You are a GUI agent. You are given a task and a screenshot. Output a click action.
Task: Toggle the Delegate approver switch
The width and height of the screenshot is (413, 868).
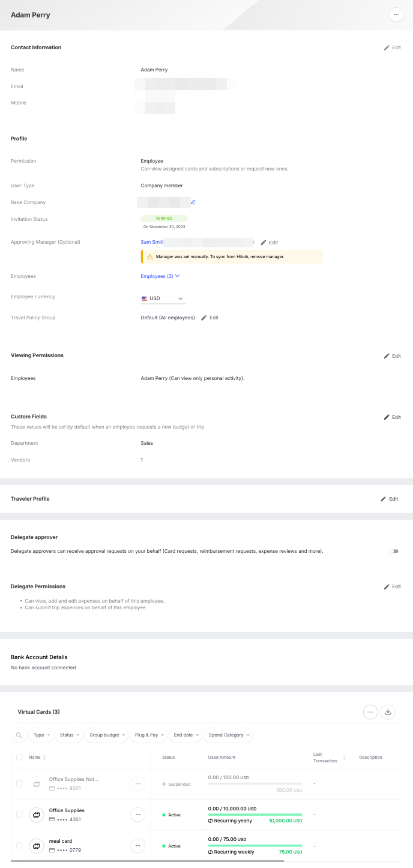(x=394, y=551)
